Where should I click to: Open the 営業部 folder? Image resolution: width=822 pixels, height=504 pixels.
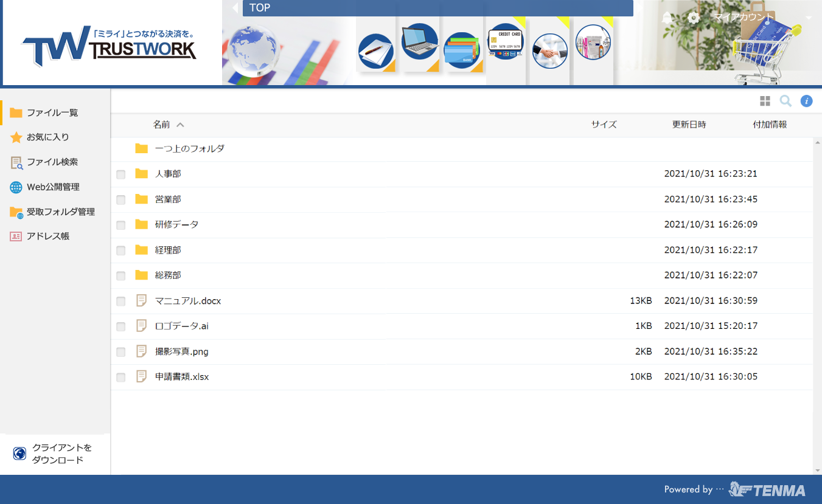click(x=168, y=199)
